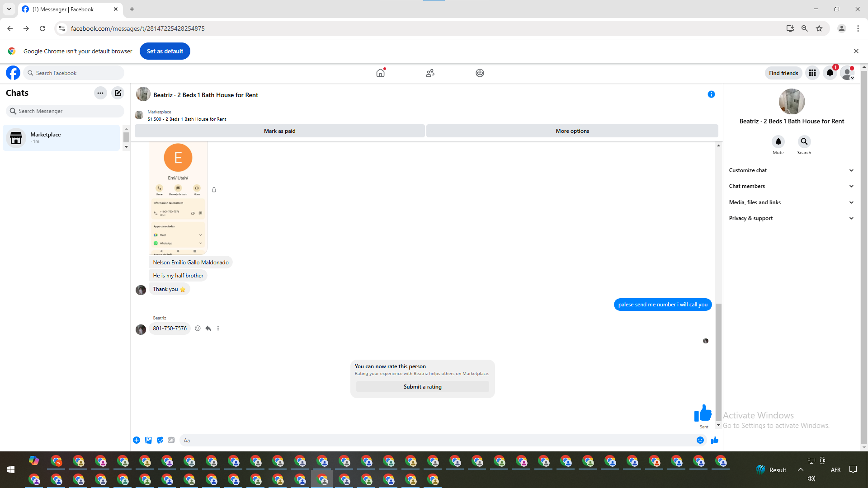Send a thumbs up like
Image resolution: width=868 pixels, height=488 pixels.
tap(715, 440)
